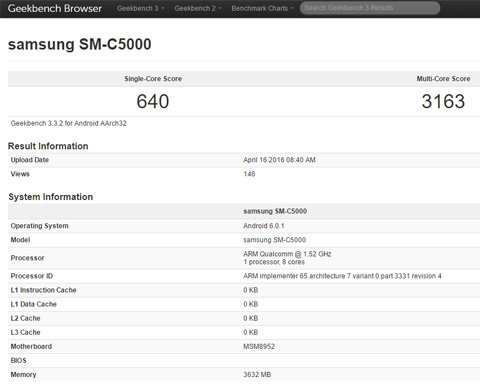Select the L1 Instruction Cache 0 KB value

pos(251,290)
